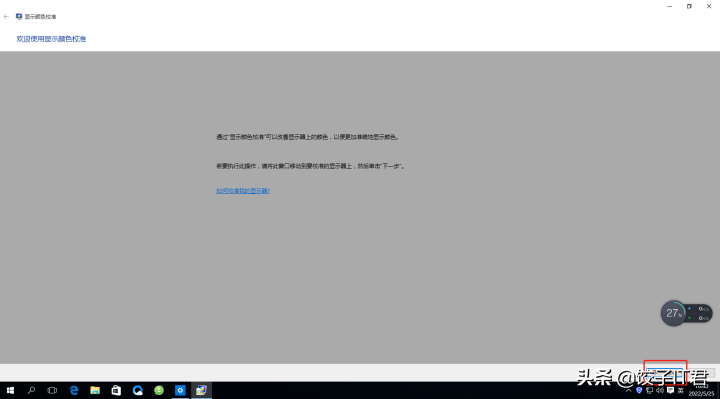Launch Microsoft Edge from the taskbar
The width and height of the screenshot is (720, 399).
coord(73,390)
